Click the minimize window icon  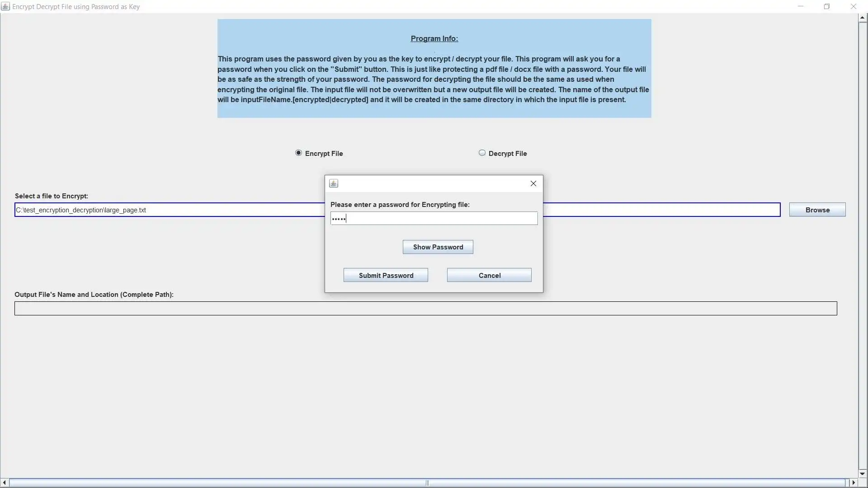[x=800, y=7]
